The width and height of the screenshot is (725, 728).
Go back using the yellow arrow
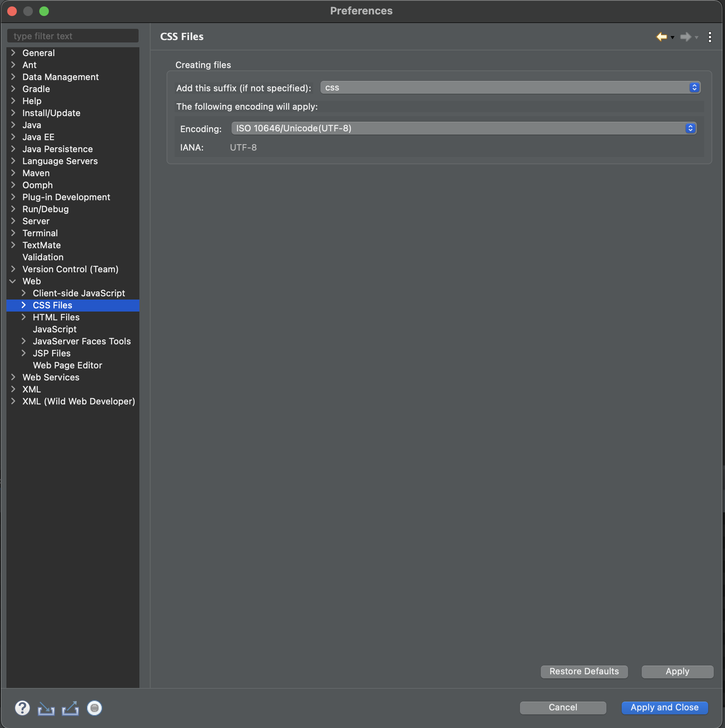[661, 37]
